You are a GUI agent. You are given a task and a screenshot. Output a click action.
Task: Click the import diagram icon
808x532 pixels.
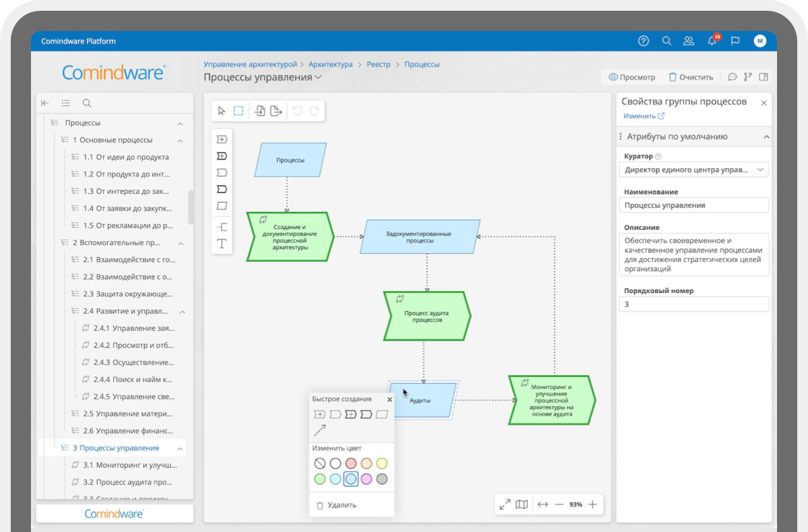pyautogui.click(x=260, y=111)
